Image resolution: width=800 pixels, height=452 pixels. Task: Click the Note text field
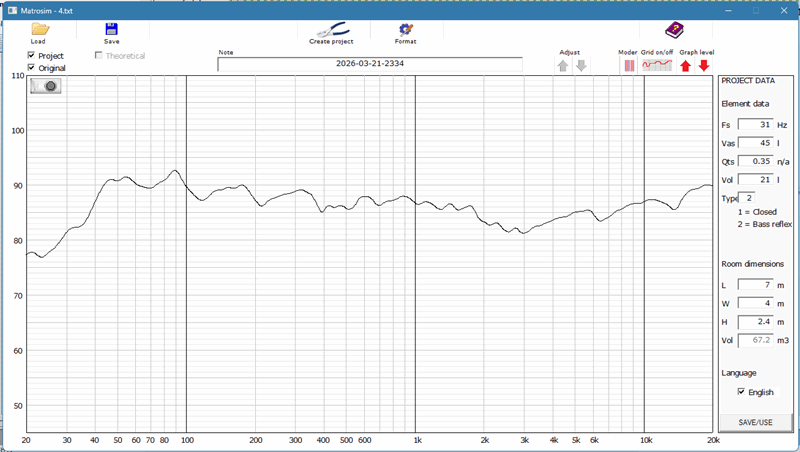pos(369,64)
